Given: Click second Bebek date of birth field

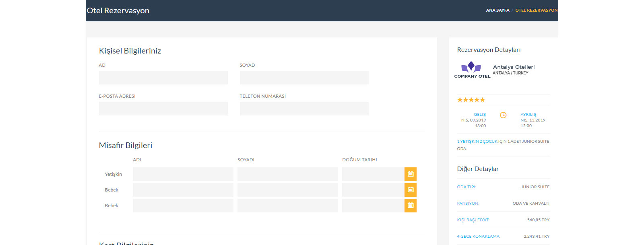Looking at the screenshot, I should 373,206.
